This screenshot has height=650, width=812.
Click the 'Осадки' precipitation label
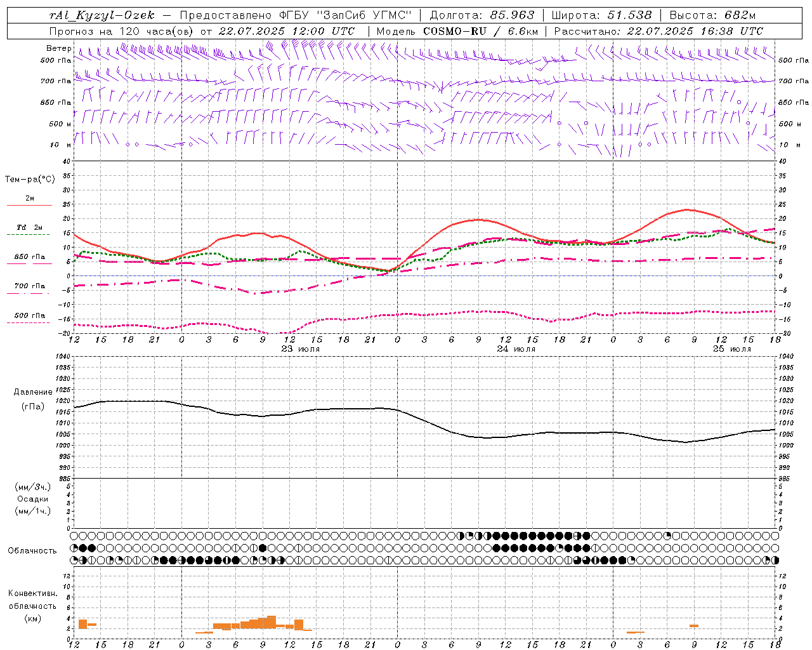click(33, 499)
